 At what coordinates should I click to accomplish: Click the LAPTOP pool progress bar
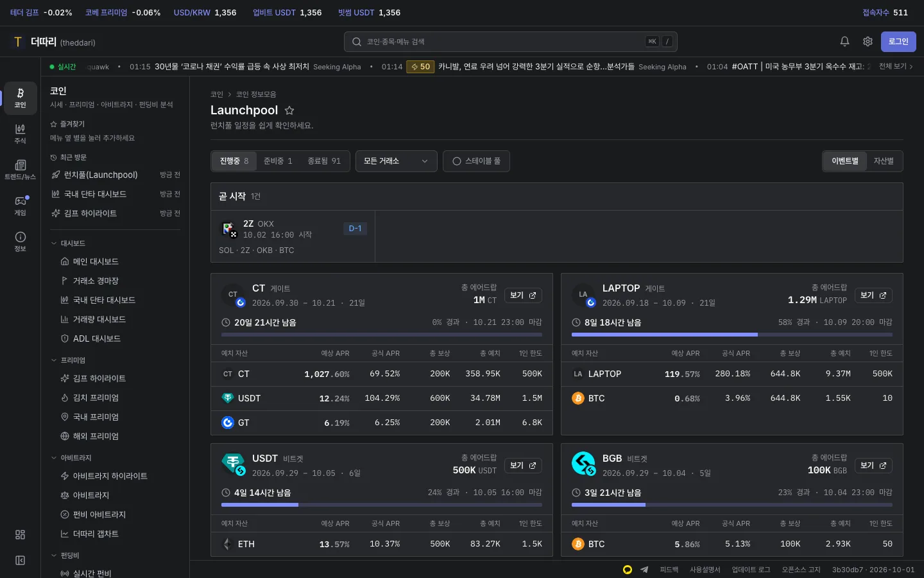pos(732,335)
